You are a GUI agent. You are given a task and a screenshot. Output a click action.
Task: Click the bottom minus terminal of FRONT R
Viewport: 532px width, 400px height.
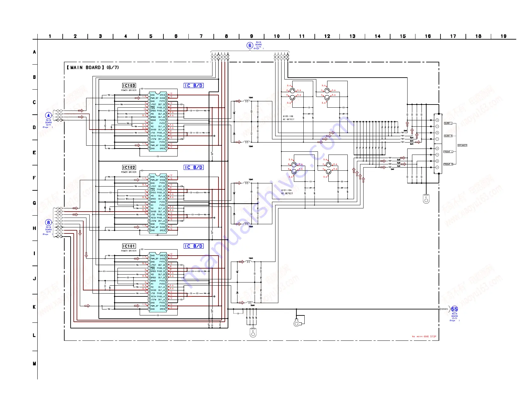point(437,167)
